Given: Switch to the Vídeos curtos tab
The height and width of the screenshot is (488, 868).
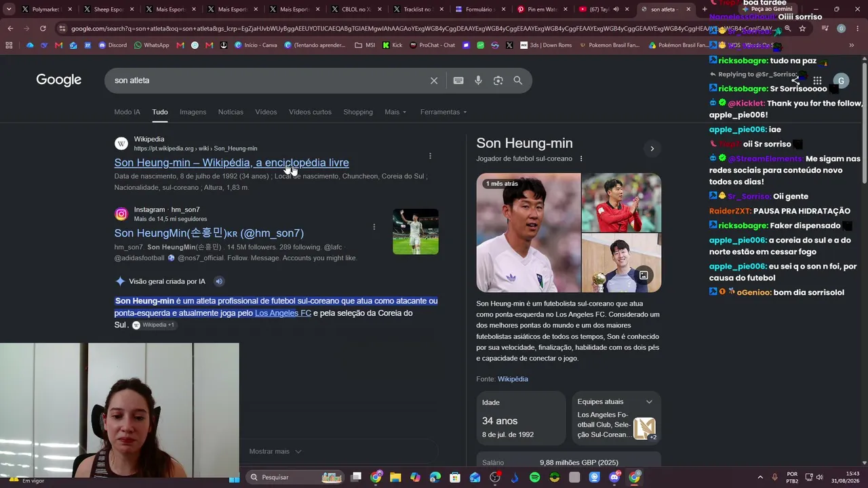Looking at the screenshot, I should pos(310,112).
